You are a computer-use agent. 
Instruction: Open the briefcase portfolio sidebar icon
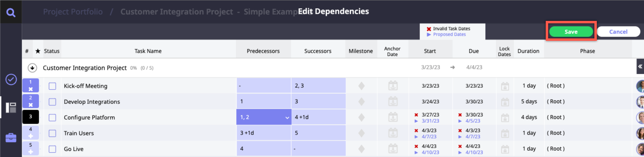coord(11,138)
